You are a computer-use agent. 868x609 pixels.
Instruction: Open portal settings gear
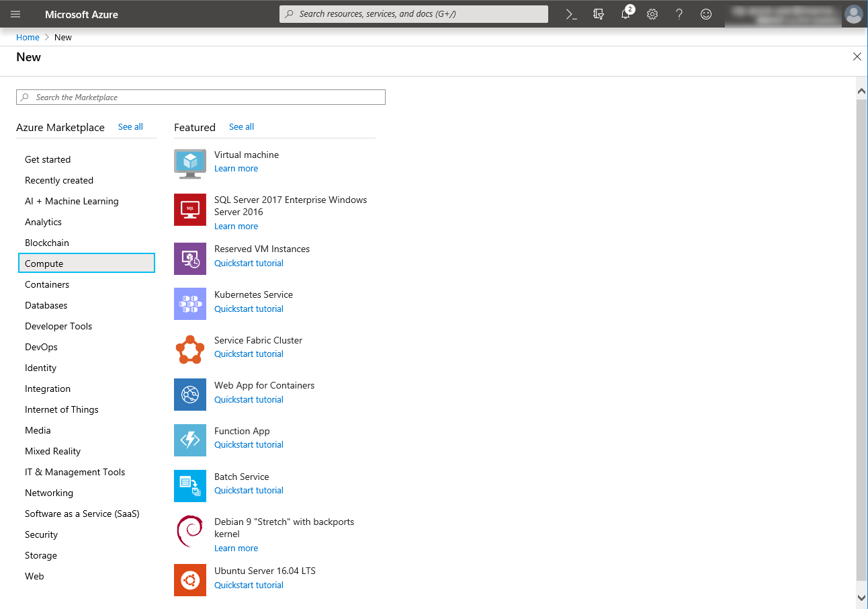(x=652, y=14)
